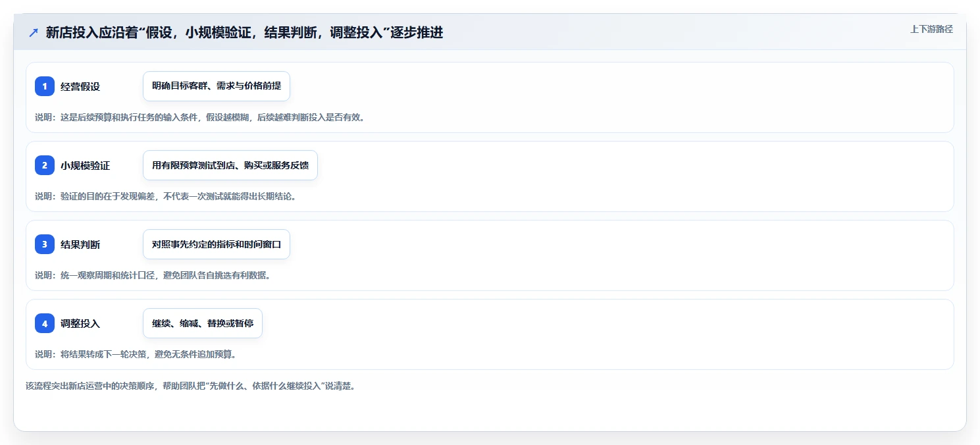The width and height of the screenshot is (980, 445).
Task: Click the step 4 number badge
Action: tap(45, 323)
